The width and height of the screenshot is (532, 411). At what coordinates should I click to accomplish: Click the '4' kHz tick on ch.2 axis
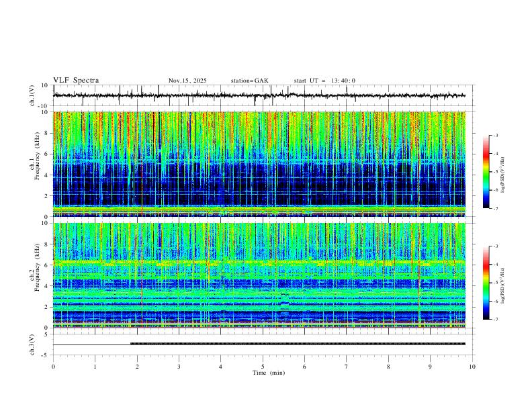tap(46, 286)
